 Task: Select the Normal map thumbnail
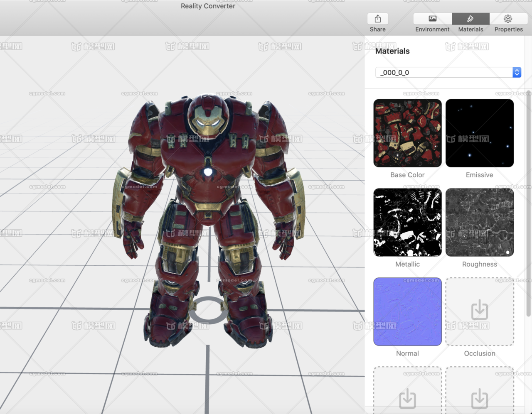tap(407, 311)
